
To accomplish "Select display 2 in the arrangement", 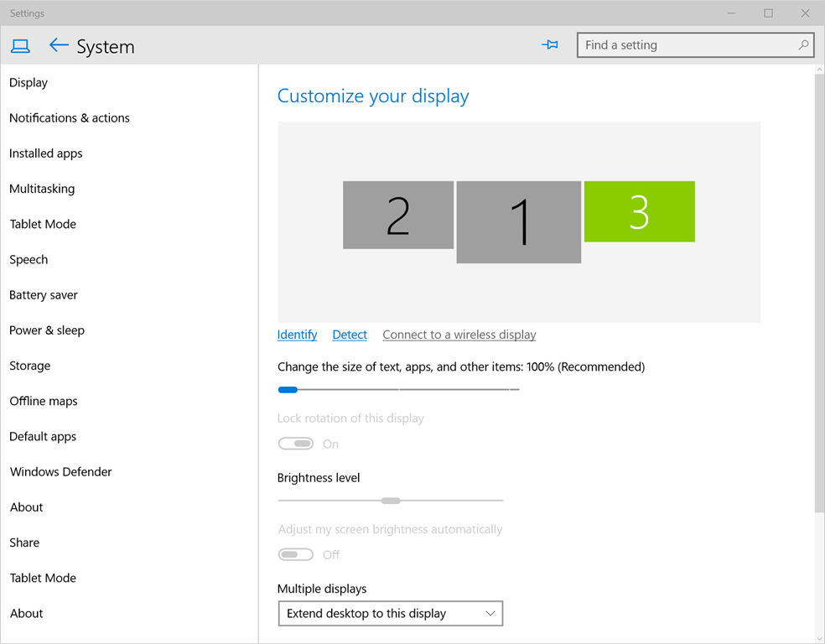I will (x=398, y=215).
